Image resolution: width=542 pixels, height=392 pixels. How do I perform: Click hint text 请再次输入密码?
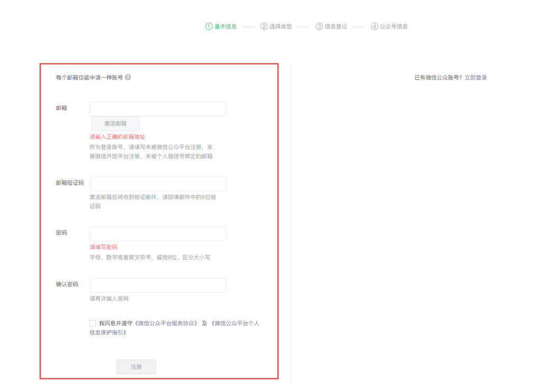(x=109, y=298)
